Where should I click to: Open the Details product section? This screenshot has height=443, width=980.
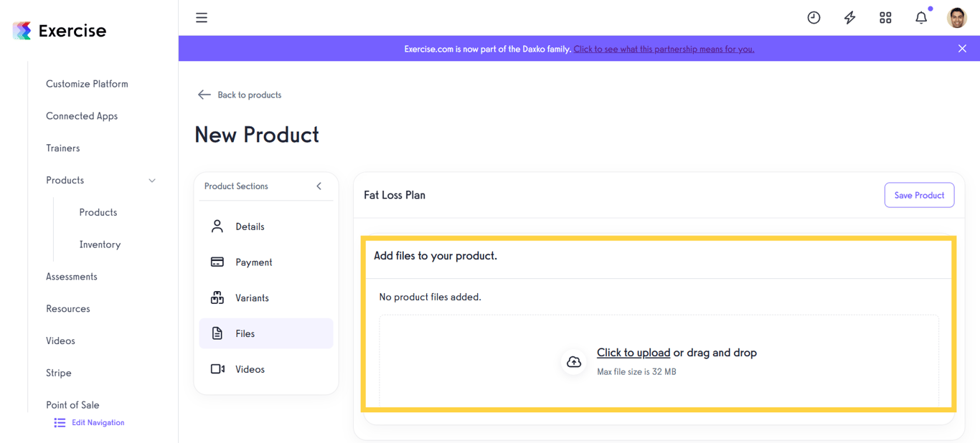[x=250, y=226]
